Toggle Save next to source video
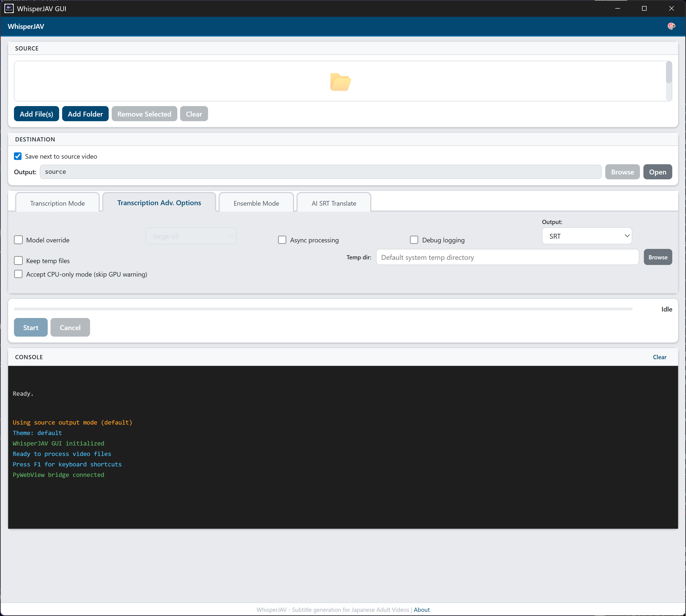The image size is (686, 616). coord(18,156)
